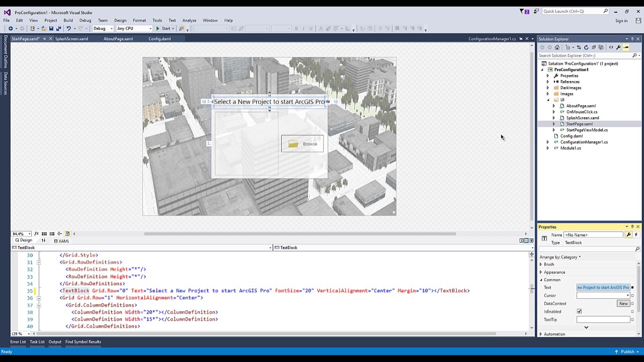This screenshot has width=644, height=362.
Task: Toggle Preview Selected Items in Solution Explorer
Action: coord(626,47)
